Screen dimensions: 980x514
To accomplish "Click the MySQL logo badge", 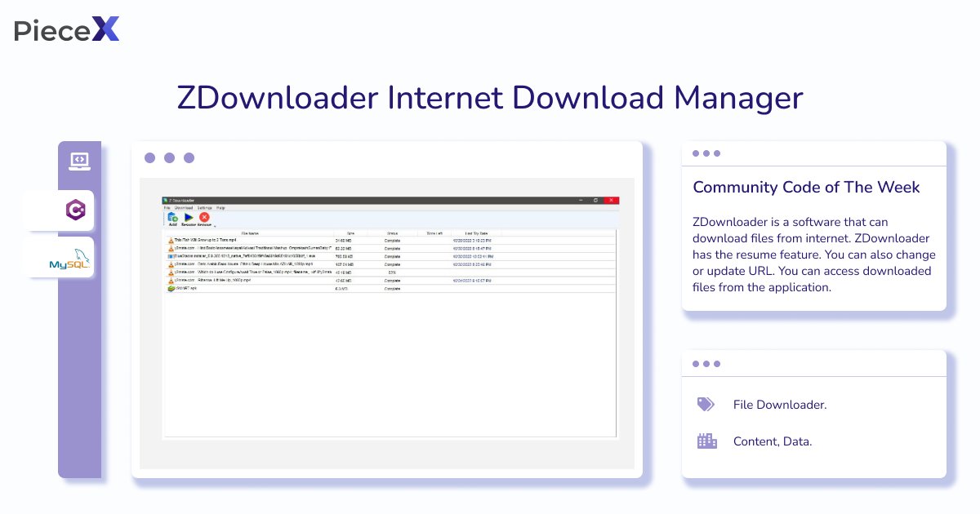I will (70, 259).
